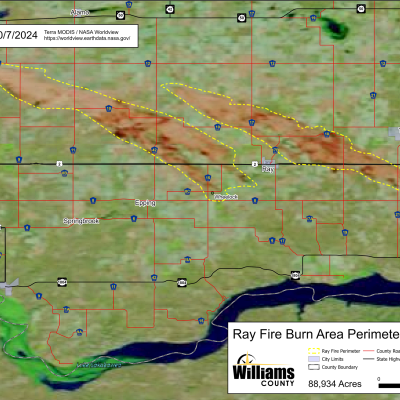Click the Epping town label

point(145,203)
